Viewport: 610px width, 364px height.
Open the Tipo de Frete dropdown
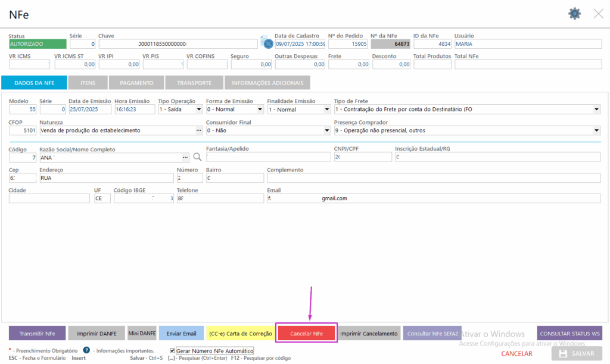tap(596, 110)
